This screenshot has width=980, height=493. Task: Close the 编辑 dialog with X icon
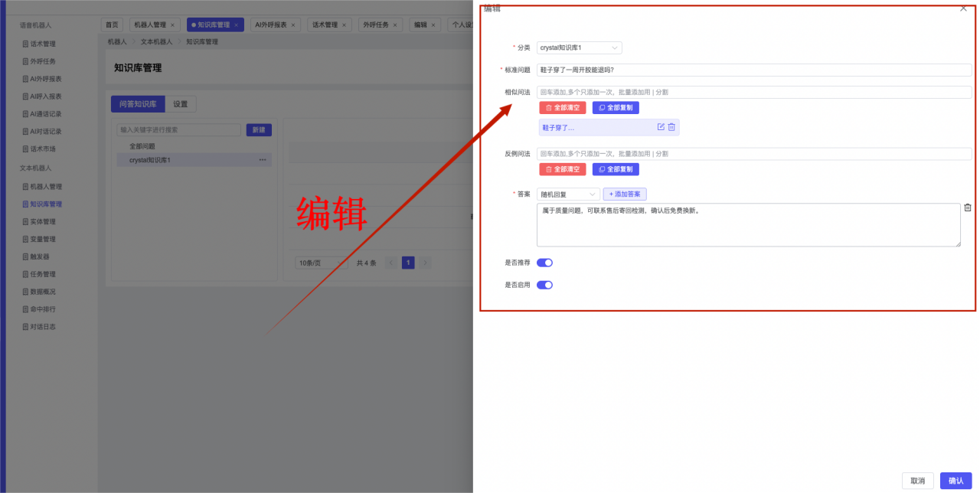tap(963, 8)
